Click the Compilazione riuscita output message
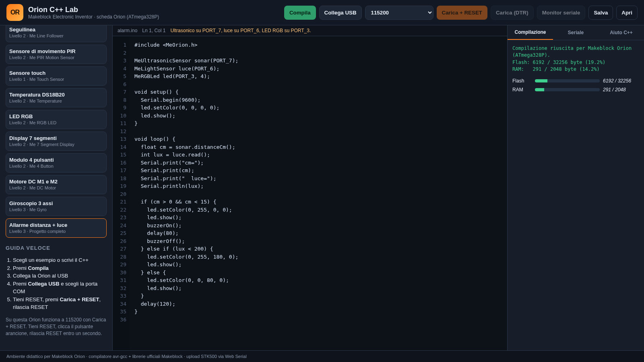Screen dimensions: 644x362 tap(572, 51)
